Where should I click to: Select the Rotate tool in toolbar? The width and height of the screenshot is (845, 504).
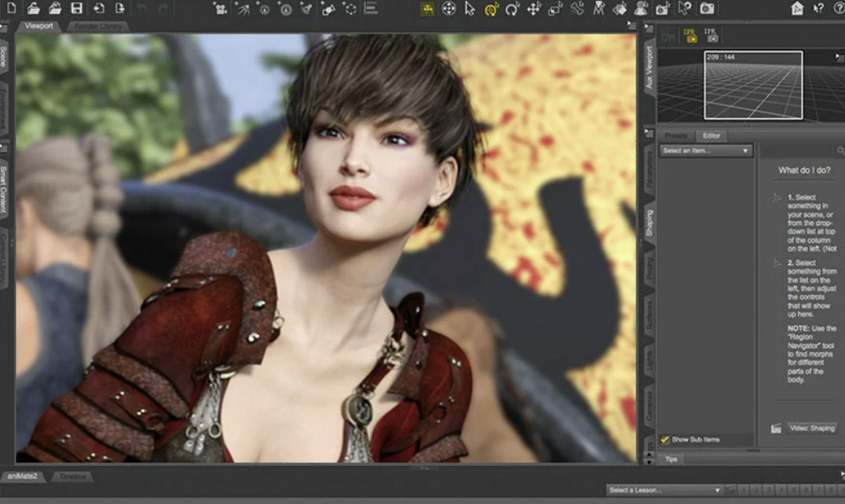click(x=513, y=9)
